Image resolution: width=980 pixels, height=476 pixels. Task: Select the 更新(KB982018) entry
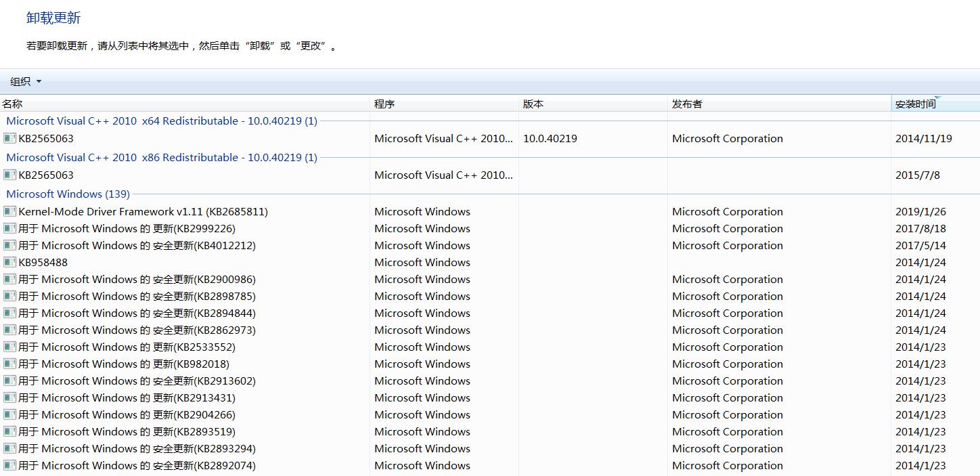(x=124, y=364)
